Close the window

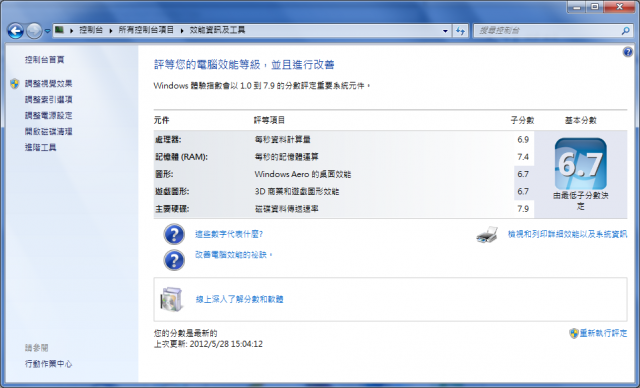[619, 7]
